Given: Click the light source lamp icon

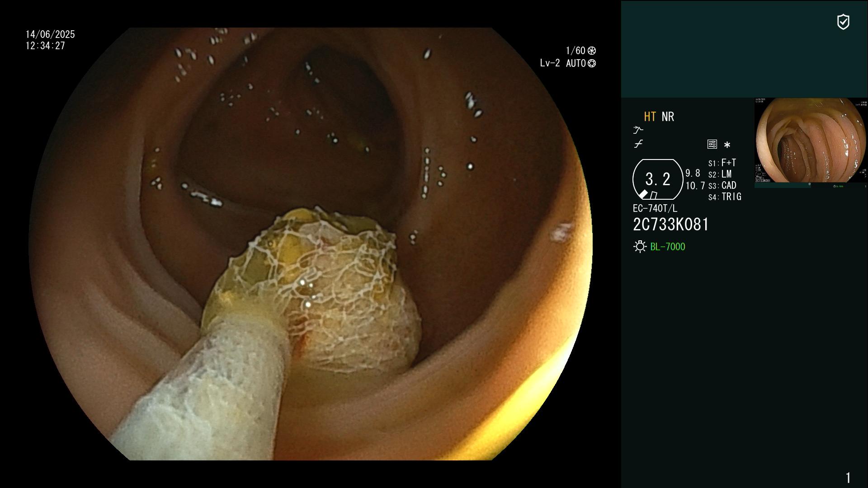Looking at the screenshot, I should coord(640,247).
